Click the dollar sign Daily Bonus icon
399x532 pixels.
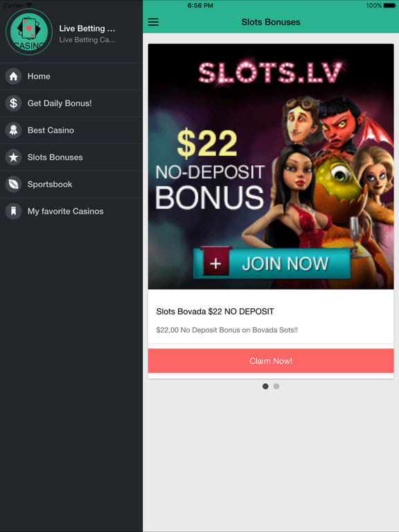tap(14, 103)
